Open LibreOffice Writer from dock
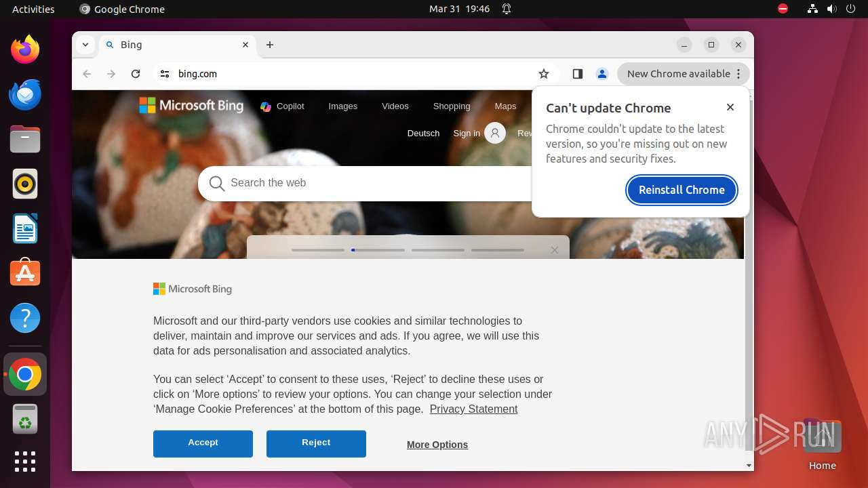The height and width of the screenshot is (488, 868). pyautogui.click(x=25, y=228)
